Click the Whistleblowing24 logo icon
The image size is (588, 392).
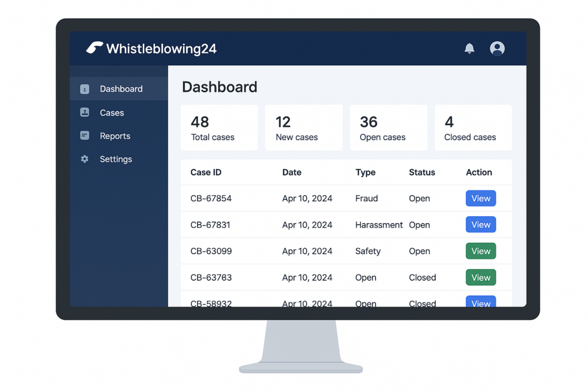pos(94,48)
